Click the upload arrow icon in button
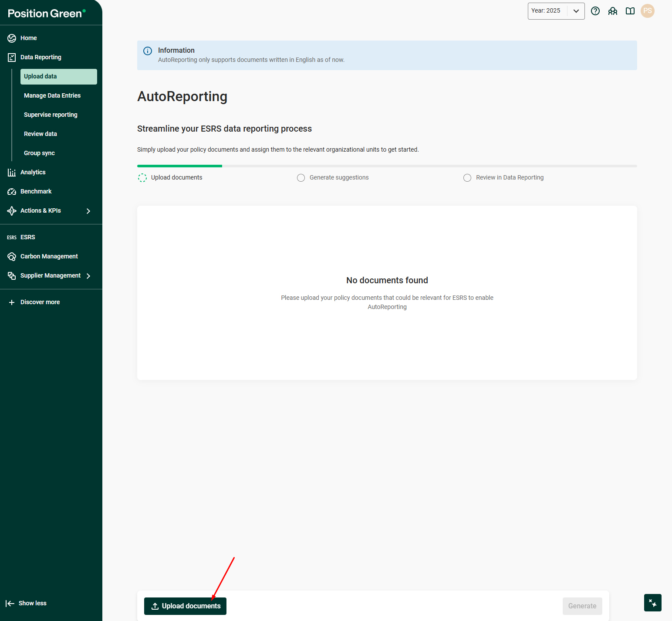672x621 pixels. pos(155,606)
